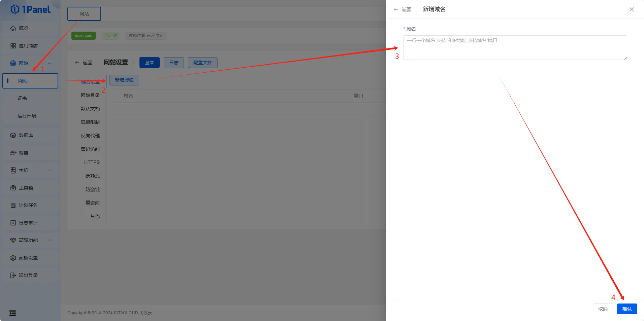Click back arrow beside 网站设置
This screenshot has width=644, height=321.
point(77,63)
